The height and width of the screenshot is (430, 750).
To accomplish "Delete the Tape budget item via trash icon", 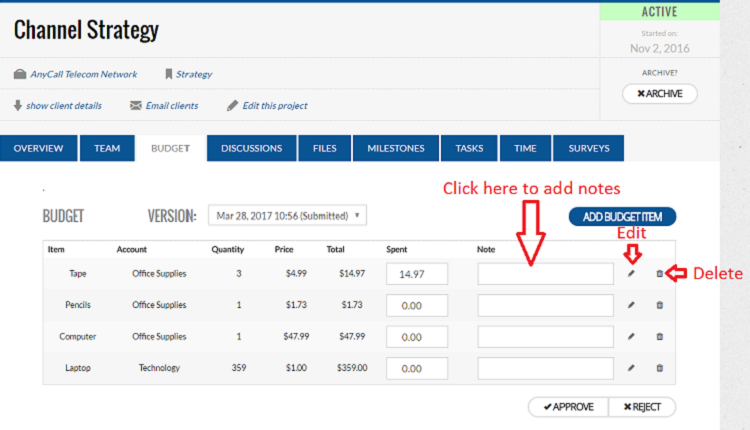I will [x=659, y=273].
